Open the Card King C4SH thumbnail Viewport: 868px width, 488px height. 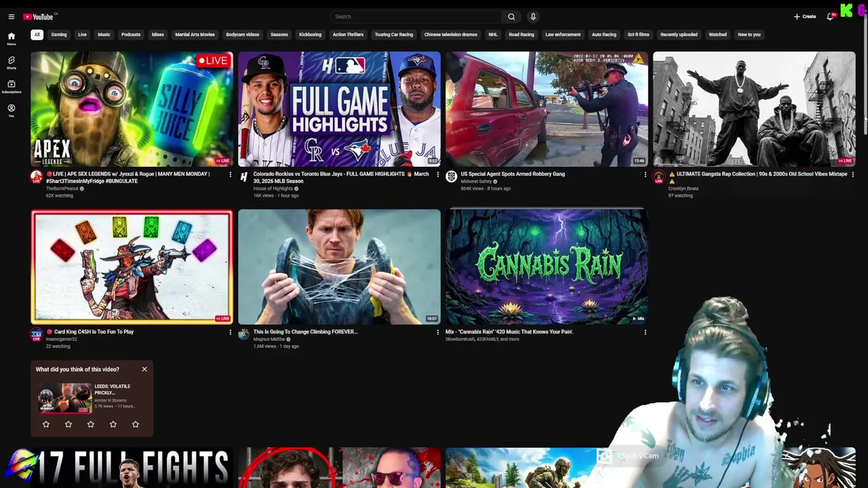coord(132,267)
